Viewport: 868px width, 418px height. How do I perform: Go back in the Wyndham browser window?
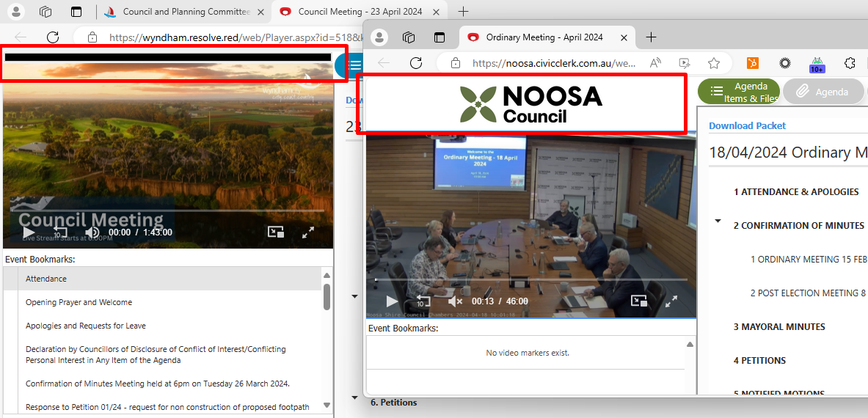coord(21,37)
